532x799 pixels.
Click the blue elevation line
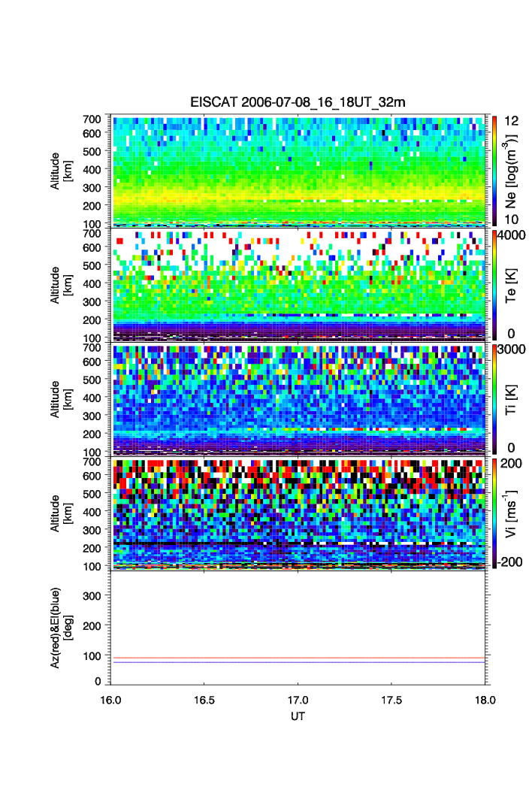click(x=300, y=662)
